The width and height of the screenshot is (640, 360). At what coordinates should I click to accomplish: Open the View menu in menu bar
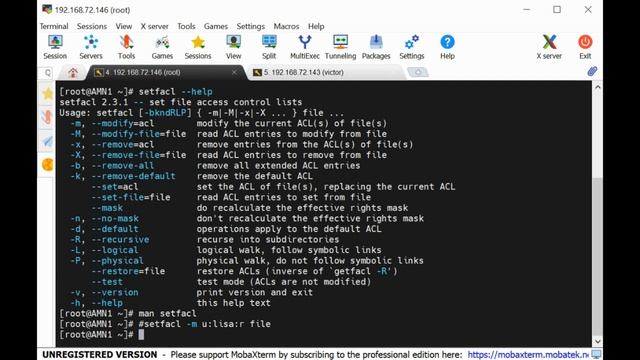click(124, 26)
